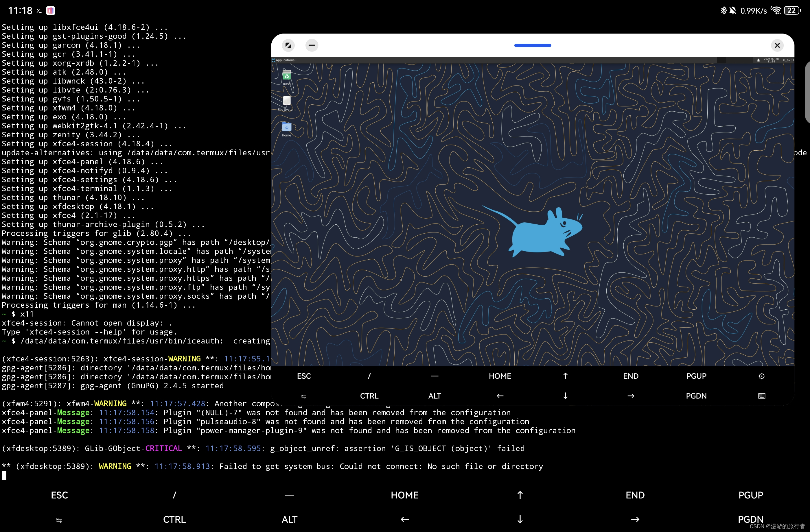Click the 0.99K/s network speed indicator
The image size is (810, 532).
[754, 11]
